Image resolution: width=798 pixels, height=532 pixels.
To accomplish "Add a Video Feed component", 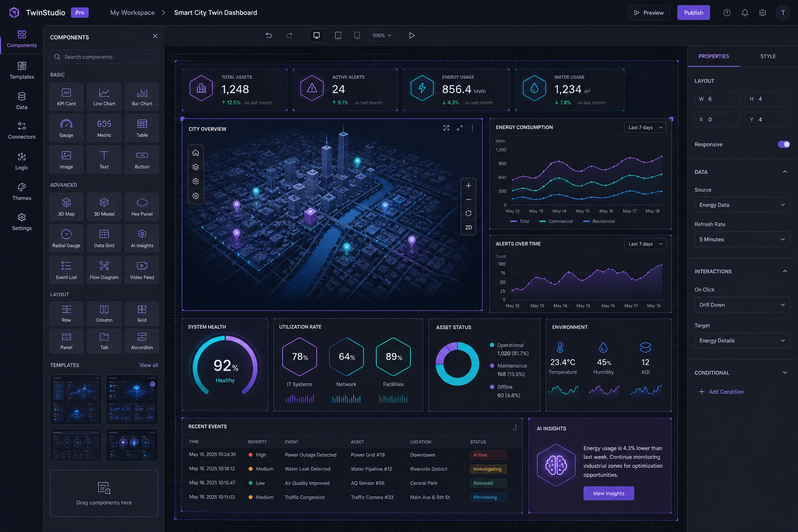I will point(142,270).
